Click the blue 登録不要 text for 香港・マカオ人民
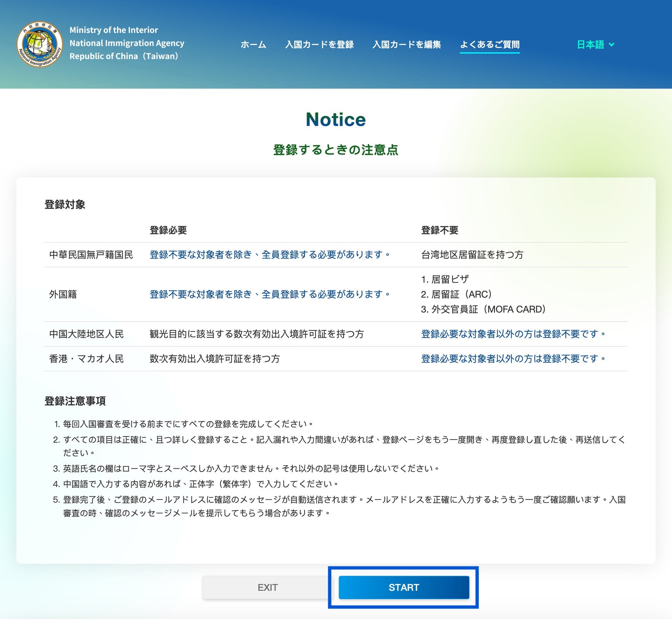Screen dimensions: 672x619 point(513,359)
